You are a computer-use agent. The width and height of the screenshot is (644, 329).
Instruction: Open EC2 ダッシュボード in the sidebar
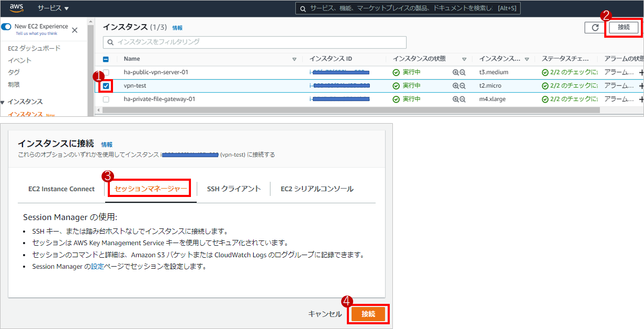(x=34, y=48)
